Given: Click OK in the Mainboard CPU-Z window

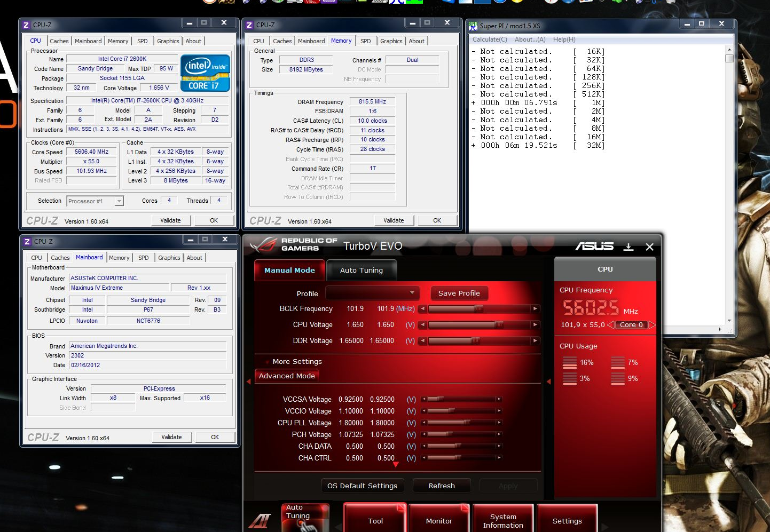Looking at the screenshot, I should (215, 437).
